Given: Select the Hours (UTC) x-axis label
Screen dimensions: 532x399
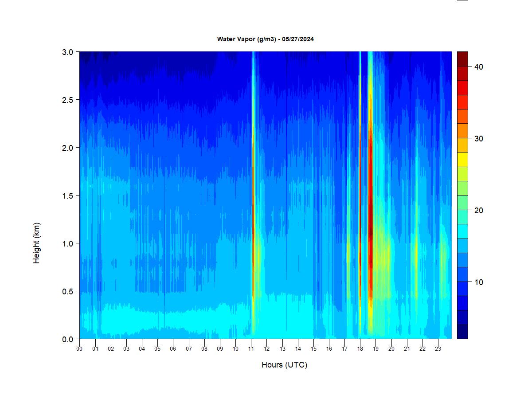Looking at the screenshot, I should (284, 365).
